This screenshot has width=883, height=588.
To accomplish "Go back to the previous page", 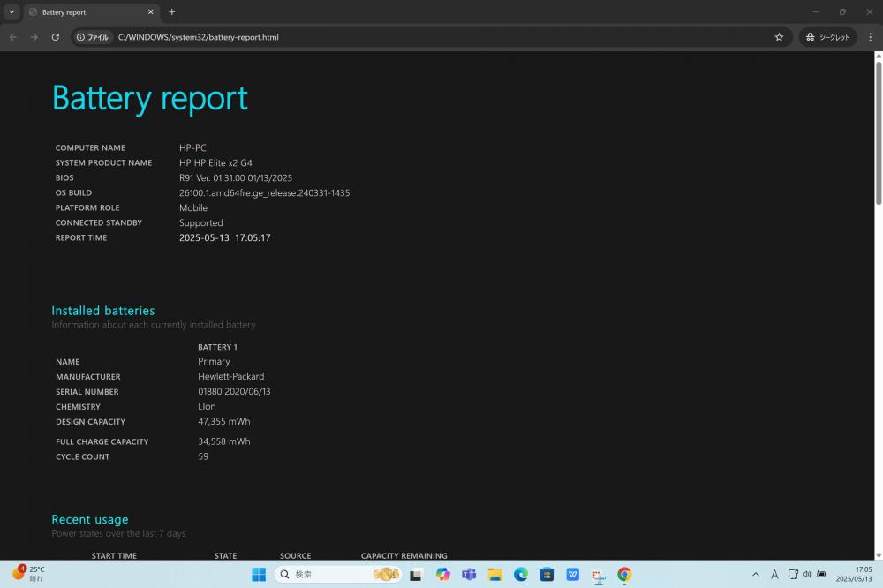I will [13, 37].
